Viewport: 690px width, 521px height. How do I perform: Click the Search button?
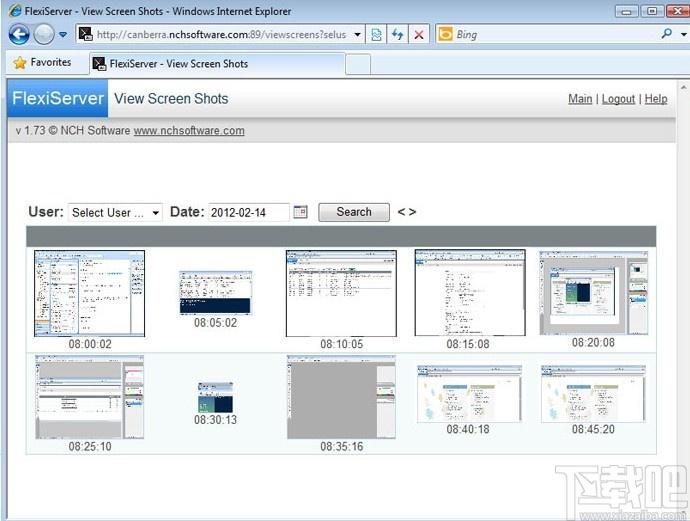click(x=354, y=212)
